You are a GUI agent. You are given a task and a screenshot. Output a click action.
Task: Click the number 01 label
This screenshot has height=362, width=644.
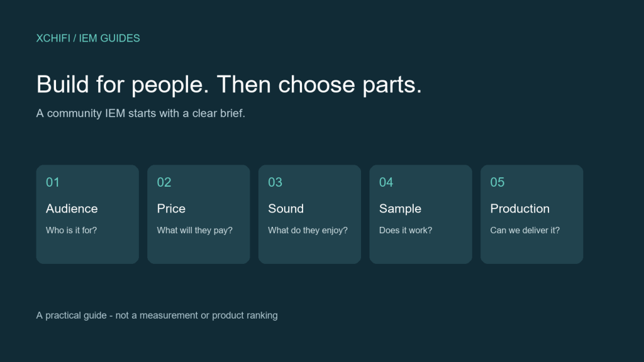(53, 182)
